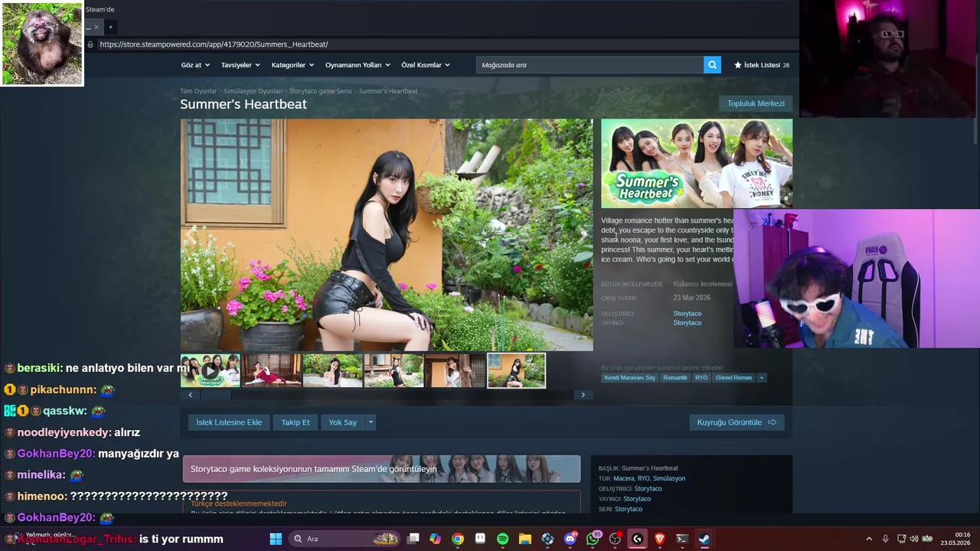Expand the 'Oynamanın Yolları' dropdown

pyautogui.click(x=358, y=65)
